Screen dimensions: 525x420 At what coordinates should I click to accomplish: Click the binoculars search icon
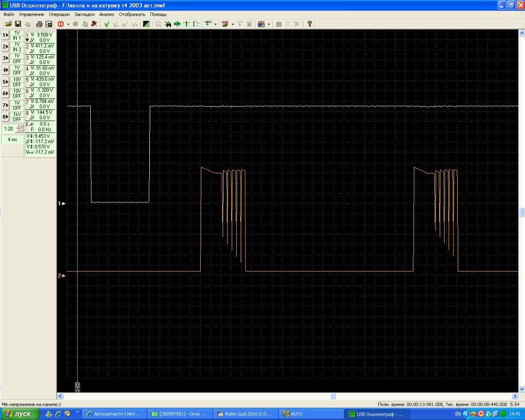click(x=168, y=24)
